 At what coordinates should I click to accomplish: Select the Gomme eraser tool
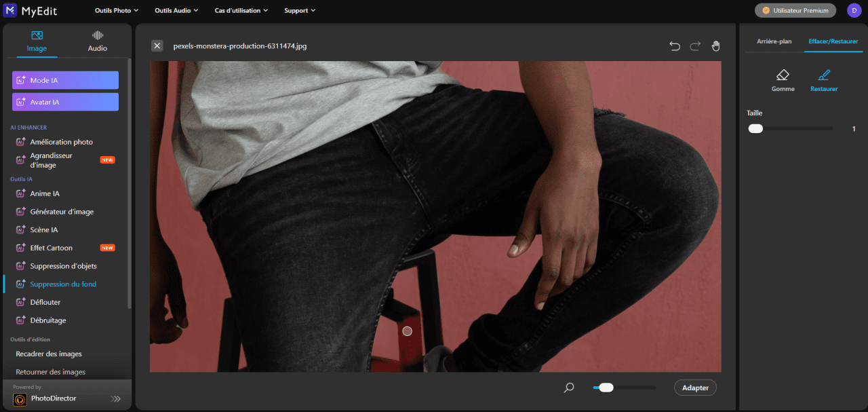point(783,80)
